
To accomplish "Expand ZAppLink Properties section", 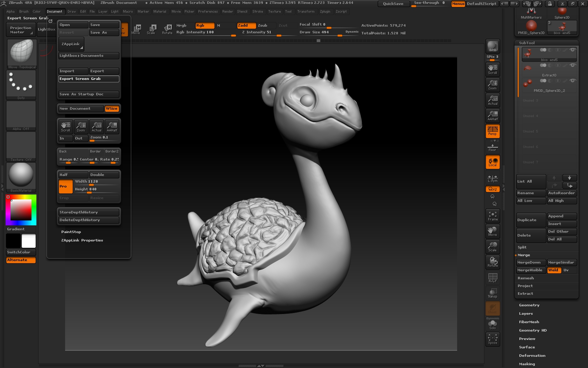I will [x=82, y=240].
